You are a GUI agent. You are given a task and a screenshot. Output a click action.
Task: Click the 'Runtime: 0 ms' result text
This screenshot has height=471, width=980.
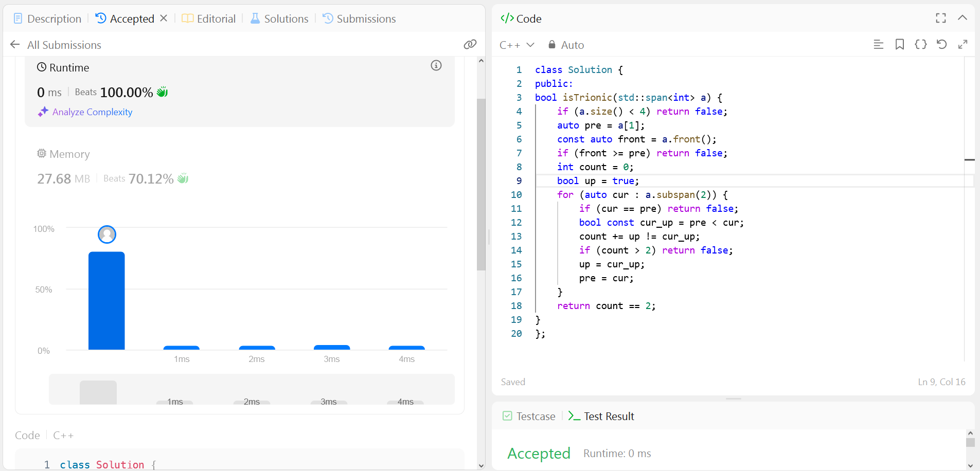click(617, 454)
